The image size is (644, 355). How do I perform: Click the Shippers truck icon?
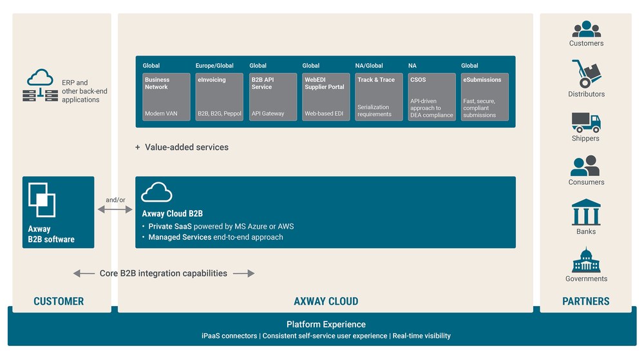click(586, 122)
